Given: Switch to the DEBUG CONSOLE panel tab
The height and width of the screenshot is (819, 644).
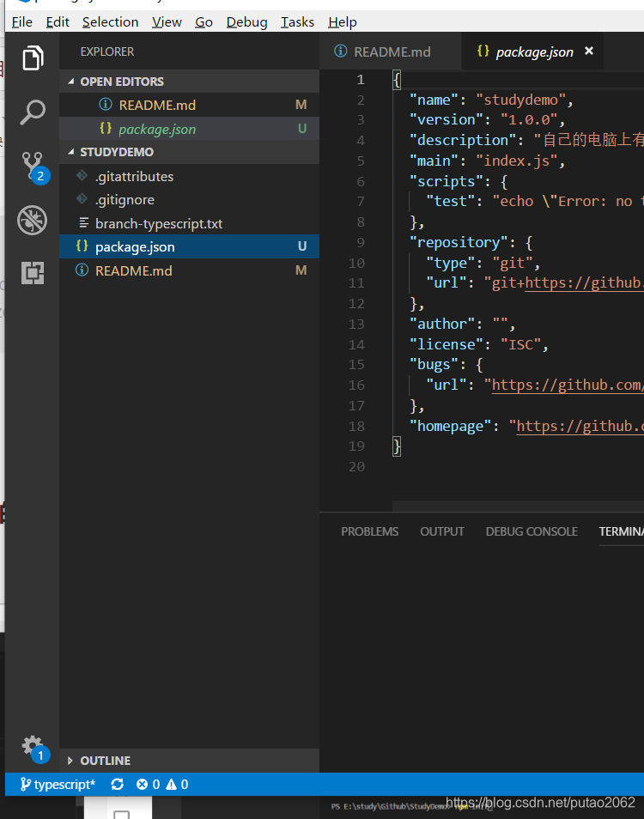Looking at the screenshot, I should coord(532,531).
